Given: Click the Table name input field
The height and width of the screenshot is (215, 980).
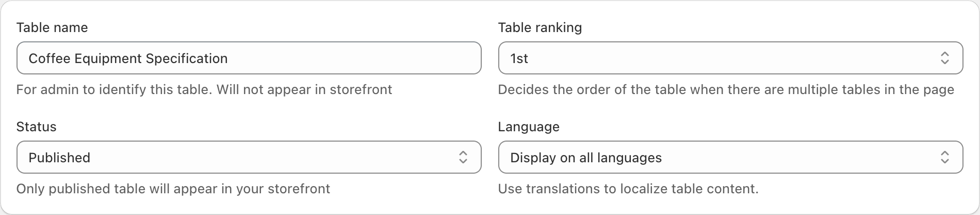Looking at the screenshot, I should (249, 58).
